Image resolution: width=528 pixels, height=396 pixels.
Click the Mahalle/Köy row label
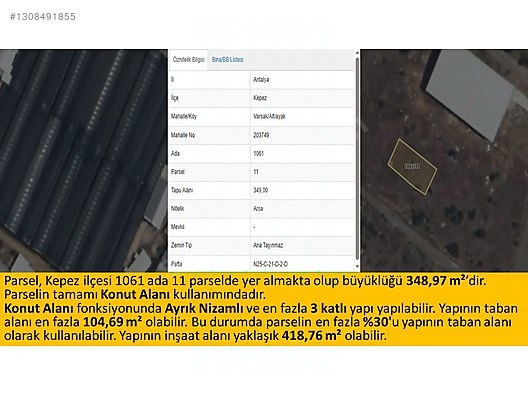[184, 116]
